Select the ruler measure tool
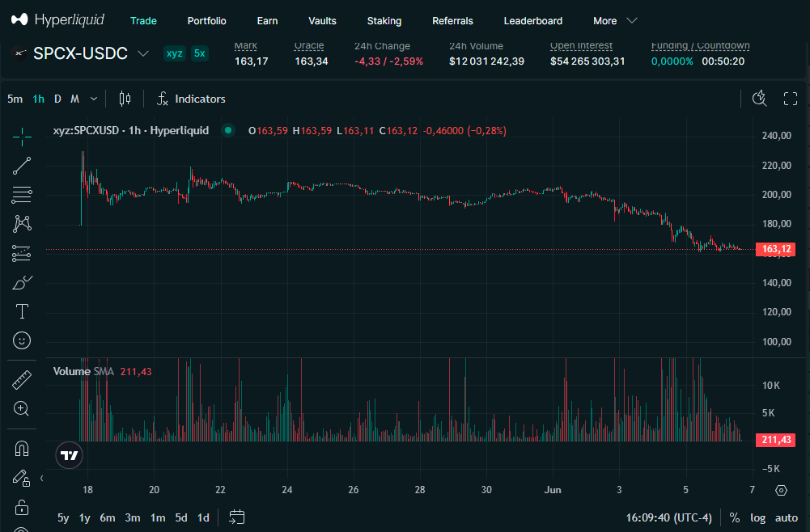Viewport: 810px width, 532px height. pyautogui.click(x=22, y=380)
